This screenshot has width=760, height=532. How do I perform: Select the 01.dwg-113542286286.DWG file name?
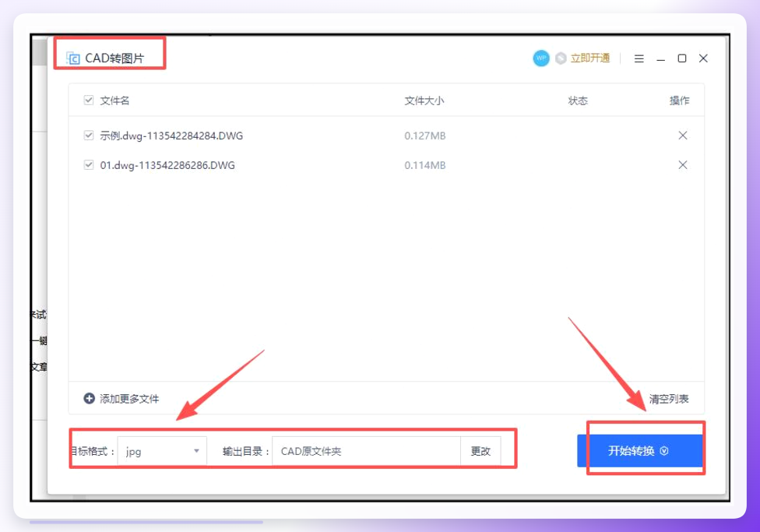tap(167, 165)
